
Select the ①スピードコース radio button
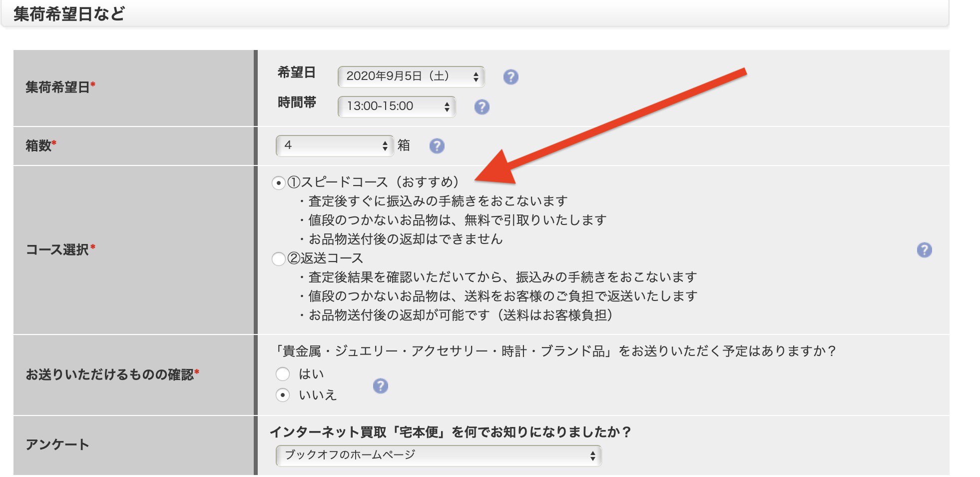(278, 183)
